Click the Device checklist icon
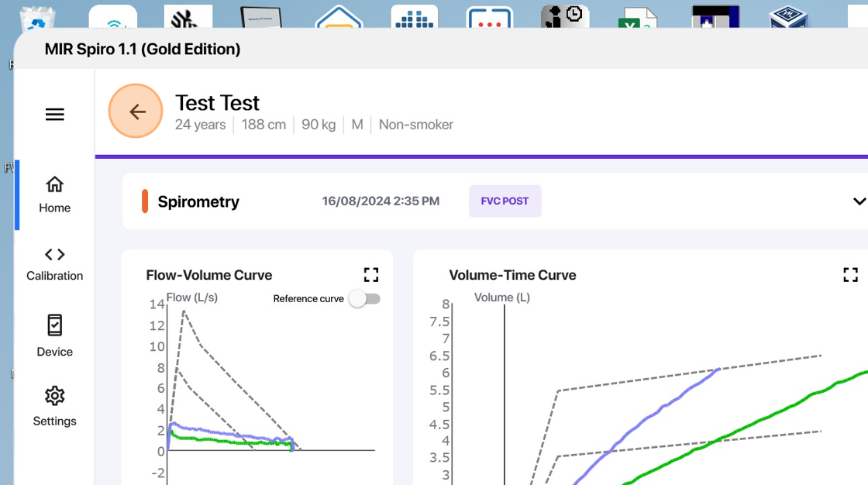 coord(55,325)
